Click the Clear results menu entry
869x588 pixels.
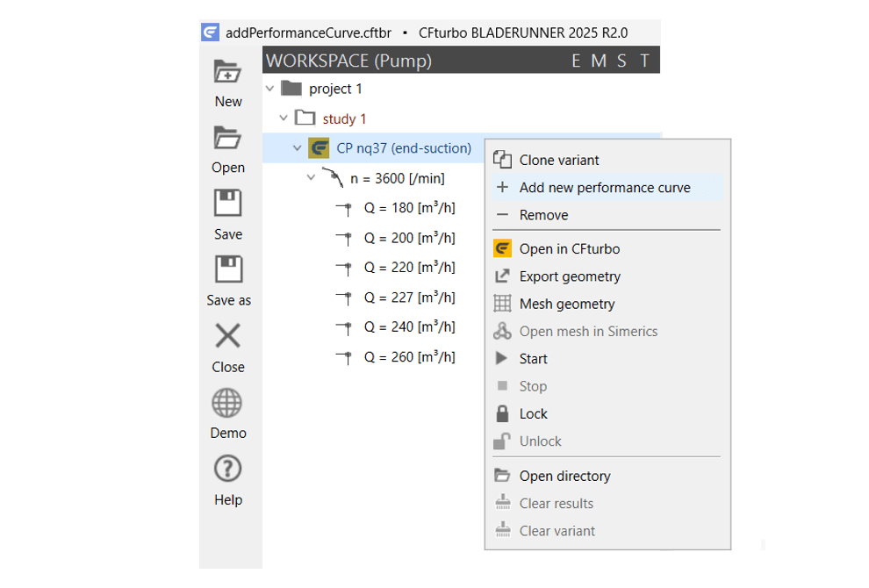pyautogui.click(x=607, y=503)
